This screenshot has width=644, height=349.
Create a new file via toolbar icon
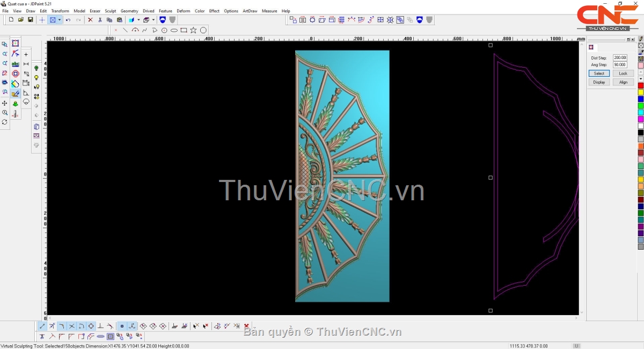11,20
